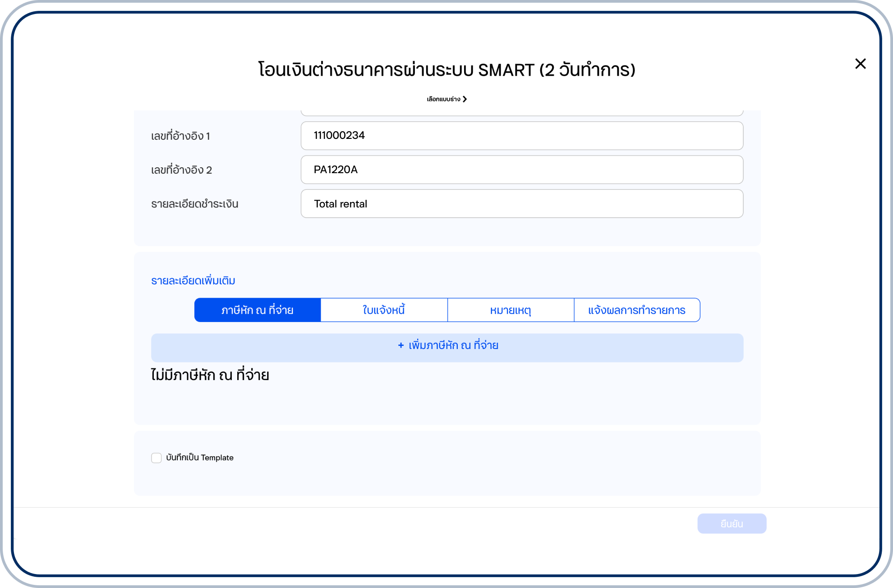
Task: Close the SMART transfer dialog with X
Action: click(x=860, y=64)
